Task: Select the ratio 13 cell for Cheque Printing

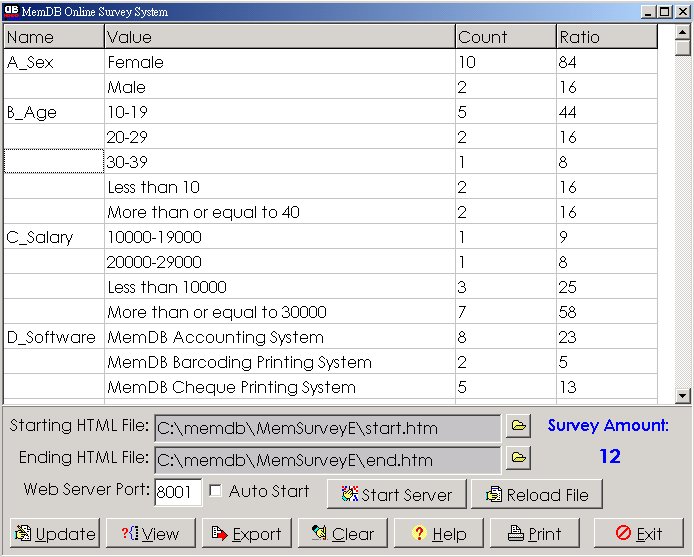Action: pos(607,387)
